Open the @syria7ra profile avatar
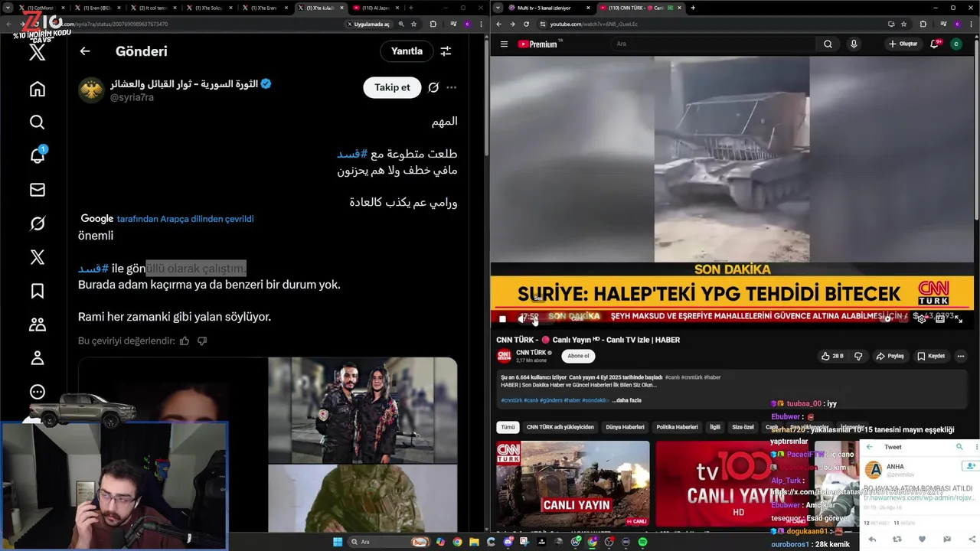This screenshot has height=551, width=980. click(91, 90)
